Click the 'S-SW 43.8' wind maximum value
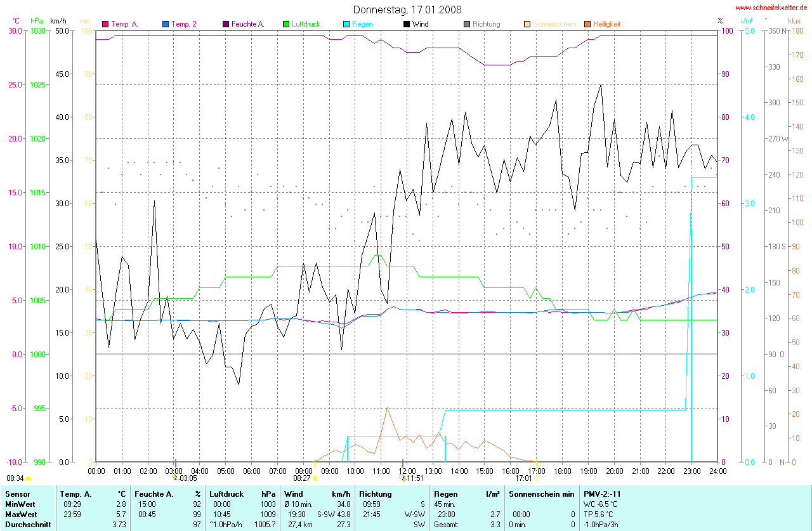The width and height of the screenshot is (812, 531). 334,515
